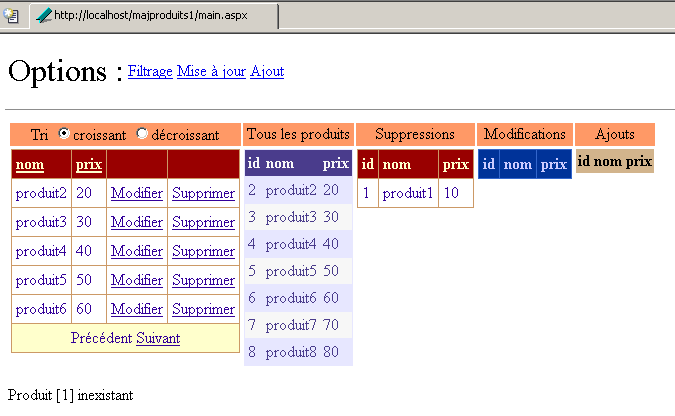Open the Filtrage option link

(150, 71)
